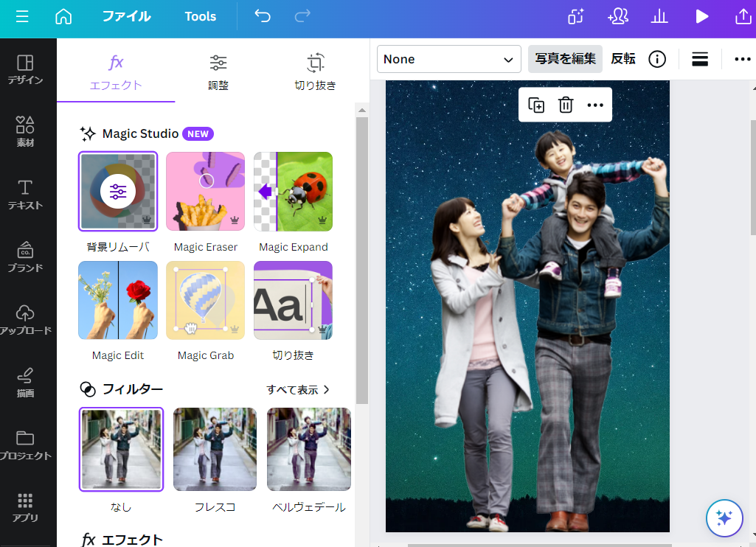This screenshot has height=547, width=756.
Task: Open the toolbar more options ellipsis
Action: click(x=743, y=59)
